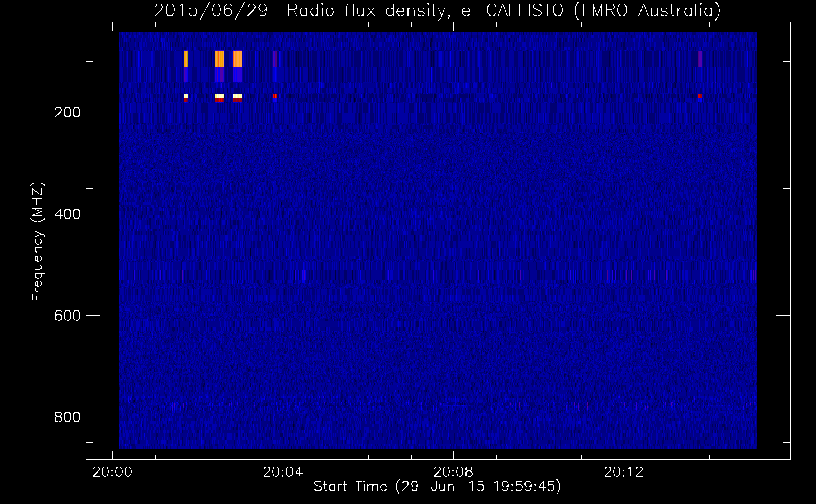Click the '600' frequency tick label
The width and height of the screenshot is (816, 504).
pos(68,316)
